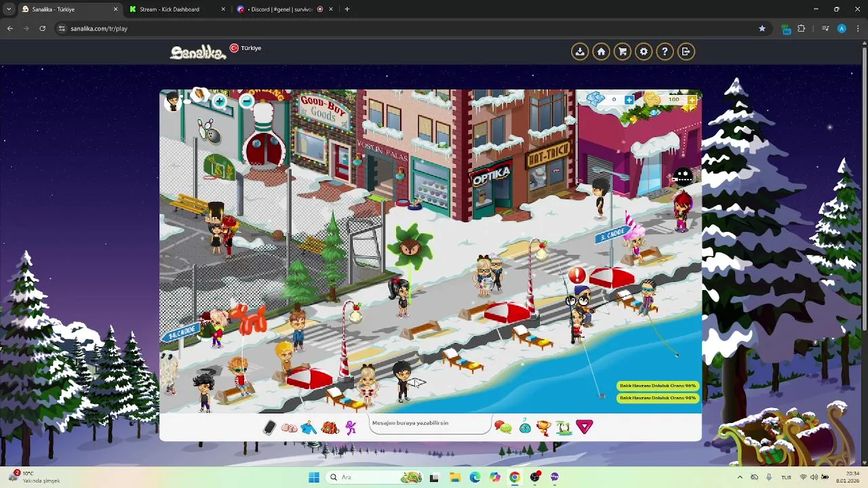
Task: Open the media control icon in Chrome
Action: pyautogui.click(x=825, y=28)
